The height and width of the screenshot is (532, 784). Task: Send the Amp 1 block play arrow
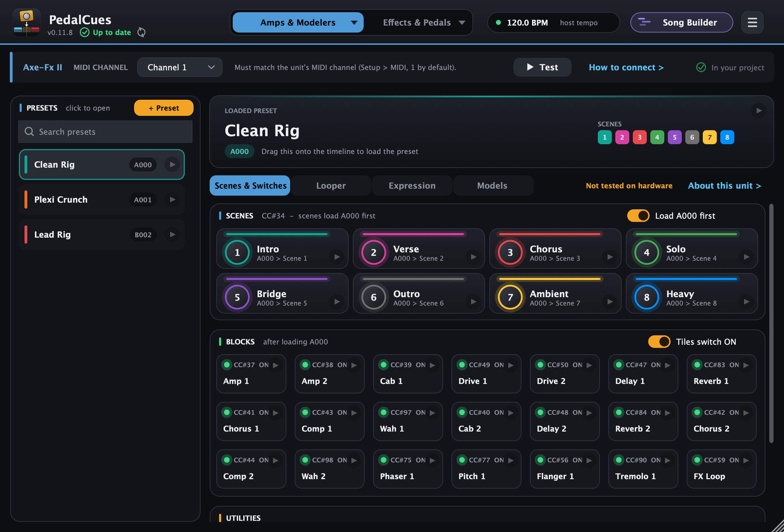pyautogui.click(x=276, y=365)
